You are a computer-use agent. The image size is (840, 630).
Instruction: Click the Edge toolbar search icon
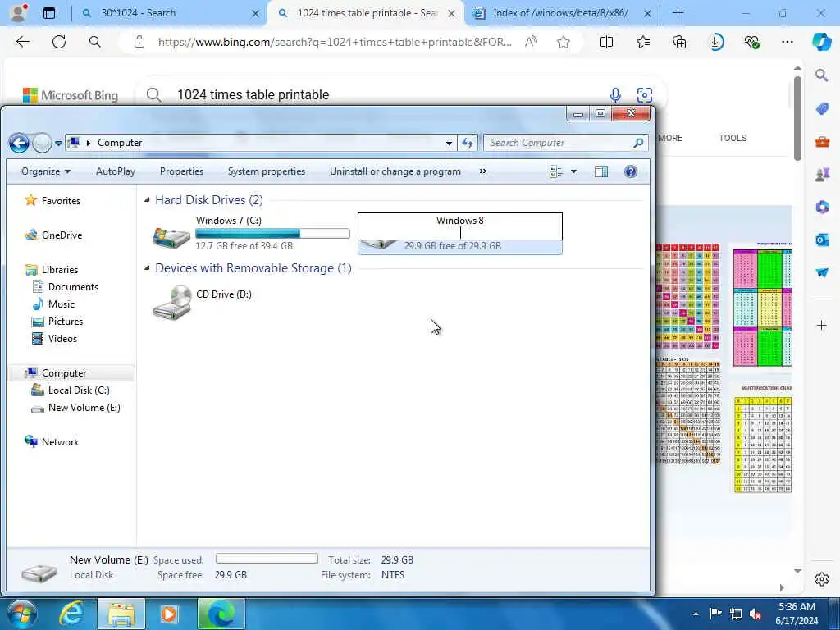point(95,42)
